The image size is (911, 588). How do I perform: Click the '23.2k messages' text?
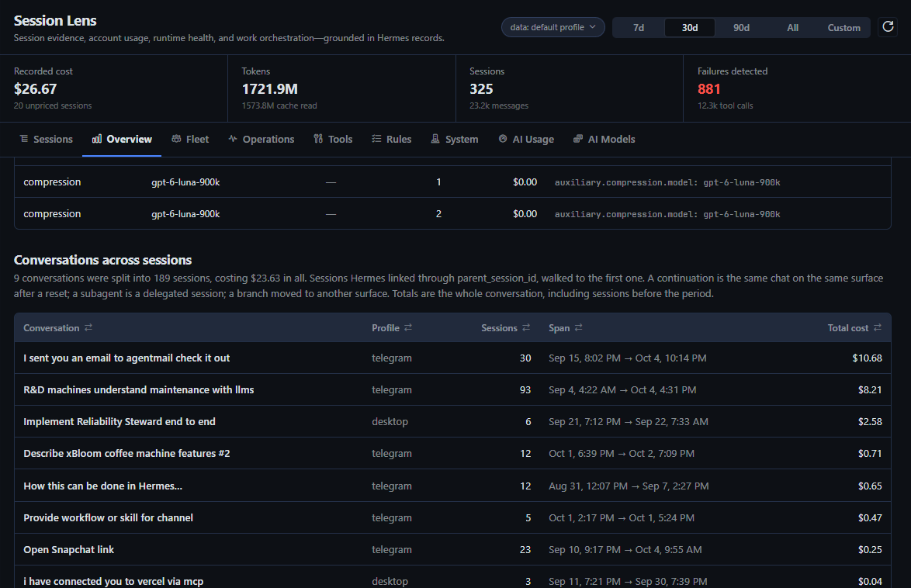point(499,105)
